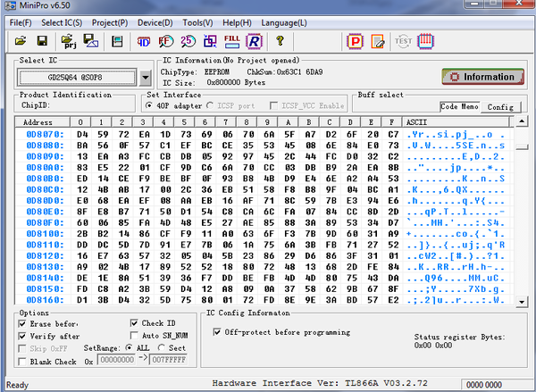
Task: Disable Off-protect before programming checkbox
Action: click(218, 331)
